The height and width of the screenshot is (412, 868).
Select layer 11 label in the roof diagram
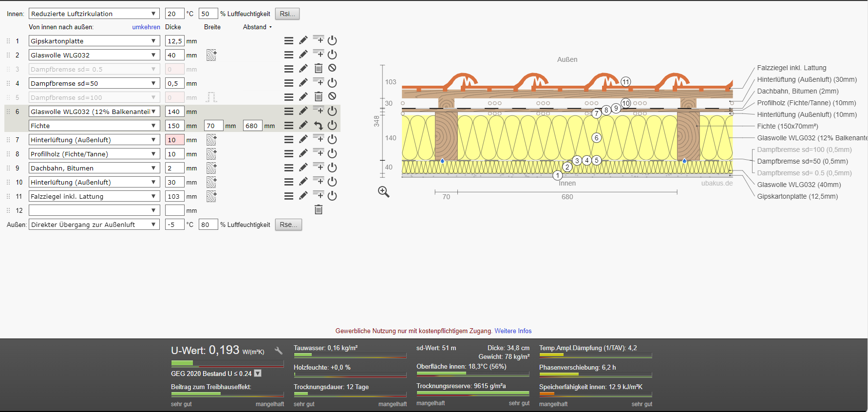[626, 82]
